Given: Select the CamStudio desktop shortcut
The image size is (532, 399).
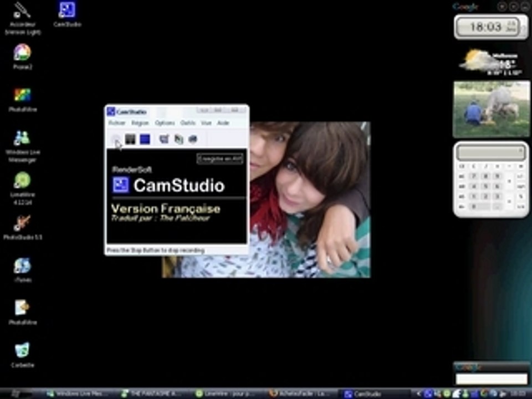Looking at the screenshot, I should coord(67,14).
